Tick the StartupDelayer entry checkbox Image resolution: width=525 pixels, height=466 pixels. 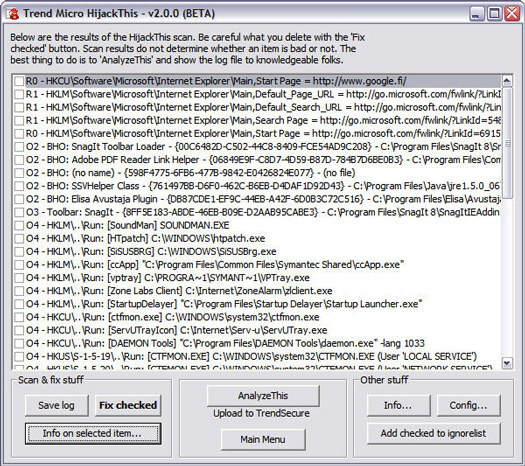pyautogui.click(x=19, y=304)
